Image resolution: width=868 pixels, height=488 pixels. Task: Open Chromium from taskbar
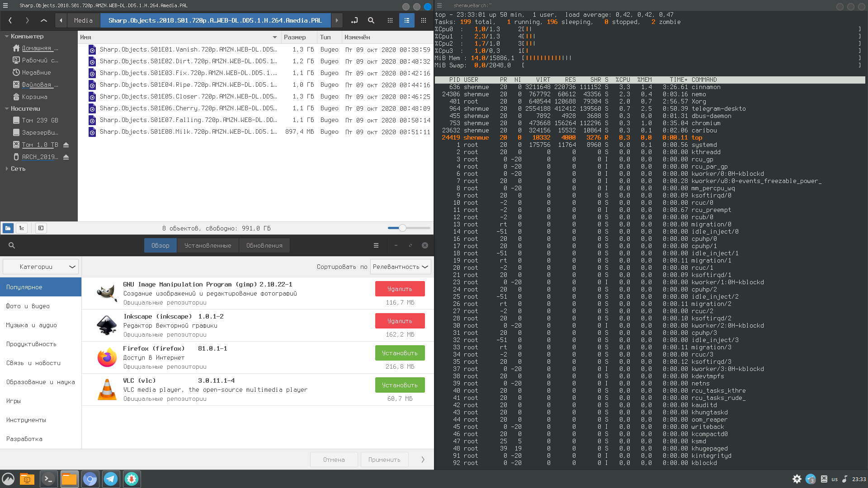pos(90,479)
